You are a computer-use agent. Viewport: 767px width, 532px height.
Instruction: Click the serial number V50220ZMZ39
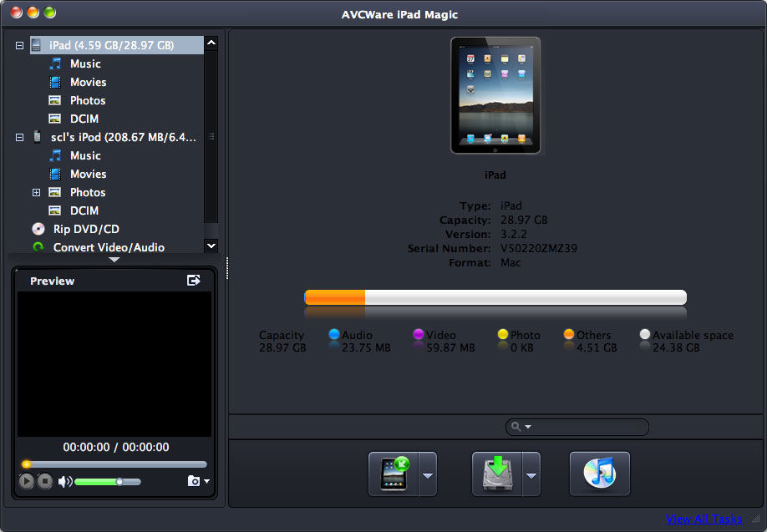(x=539, y=248)
